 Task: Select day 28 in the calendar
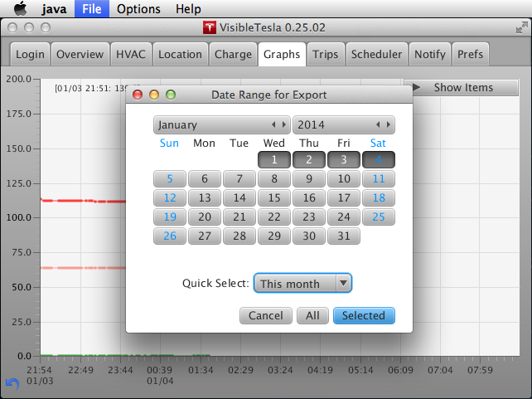pos(239,236)
